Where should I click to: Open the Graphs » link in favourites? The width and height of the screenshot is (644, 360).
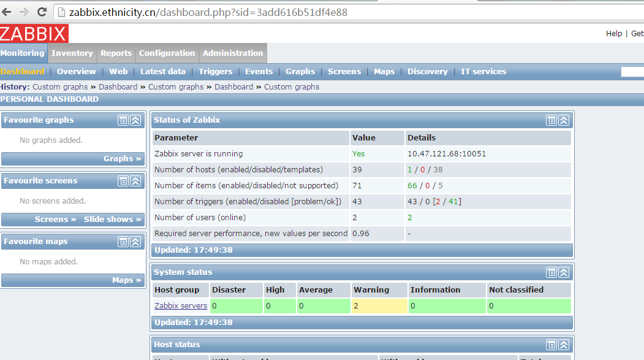(x=122, y=159)
